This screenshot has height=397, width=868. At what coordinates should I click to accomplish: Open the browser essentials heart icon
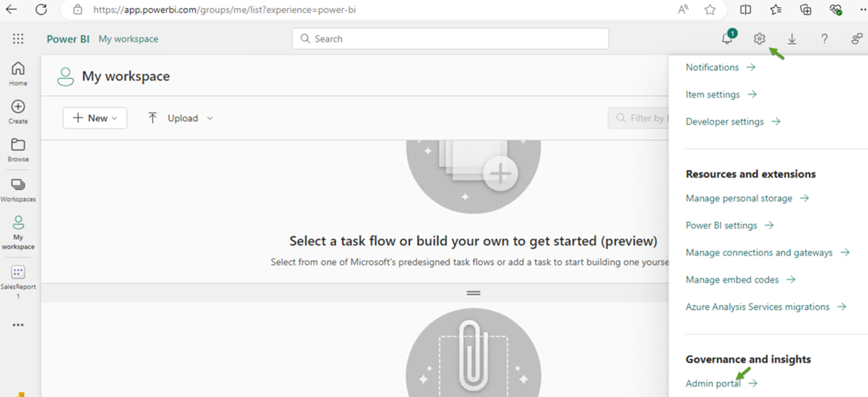(x=836, y=10)
